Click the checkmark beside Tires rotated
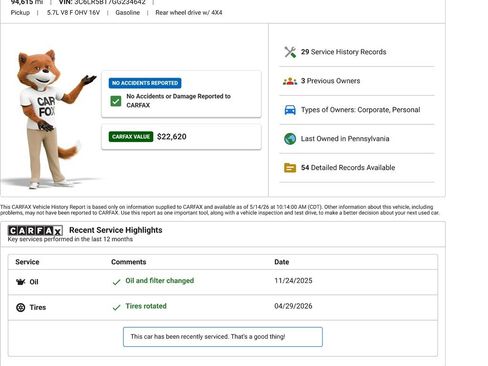 tap(116, 308)
